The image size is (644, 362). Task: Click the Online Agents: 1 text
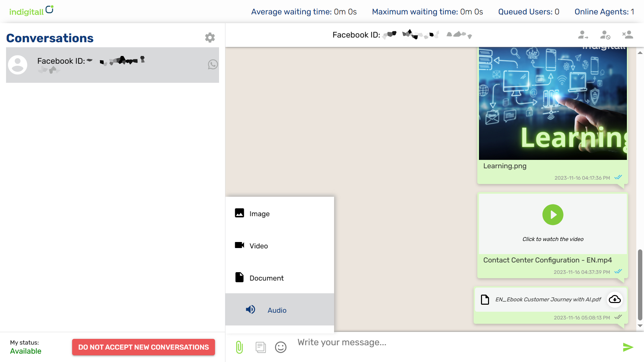click(x=604, y=12)
